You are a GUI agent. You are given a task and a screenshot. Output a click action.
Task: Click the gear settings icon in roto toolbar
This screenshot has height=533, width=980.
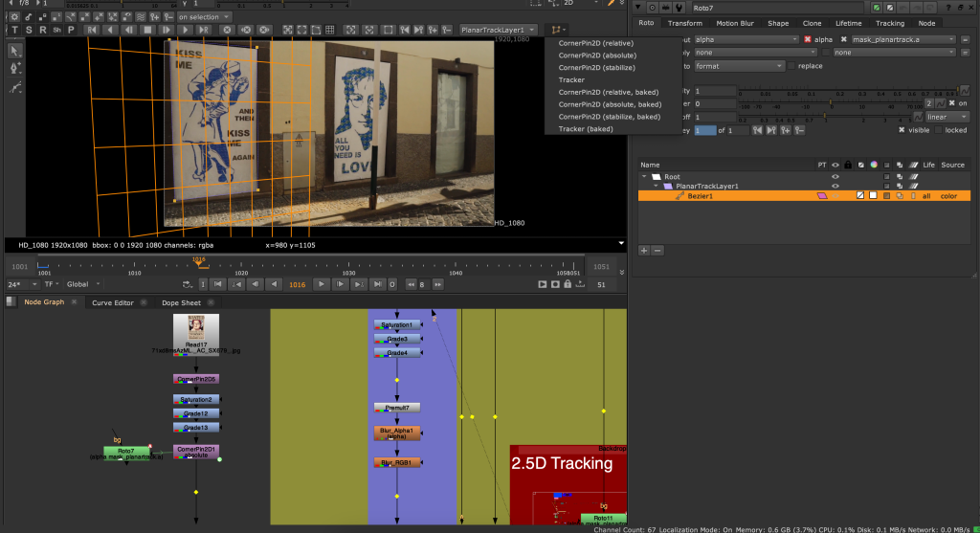pyautogui.click(x=15, y=17)
